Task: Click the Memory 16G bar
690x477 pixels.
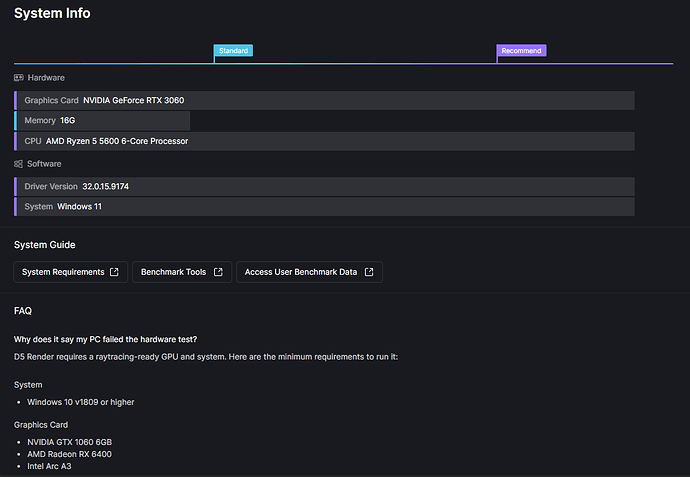Action: pyautogui.click(x=102, y=120)
